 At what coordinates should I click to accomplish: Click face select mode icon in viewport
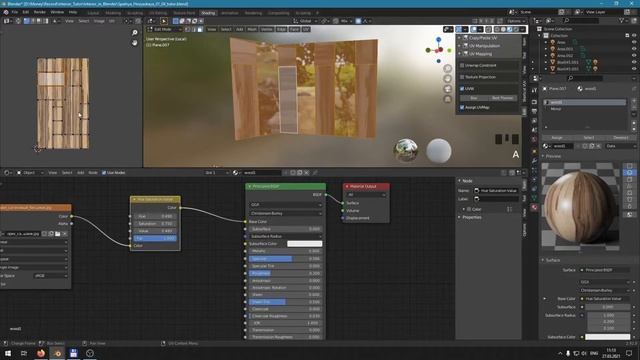(200, 29)
